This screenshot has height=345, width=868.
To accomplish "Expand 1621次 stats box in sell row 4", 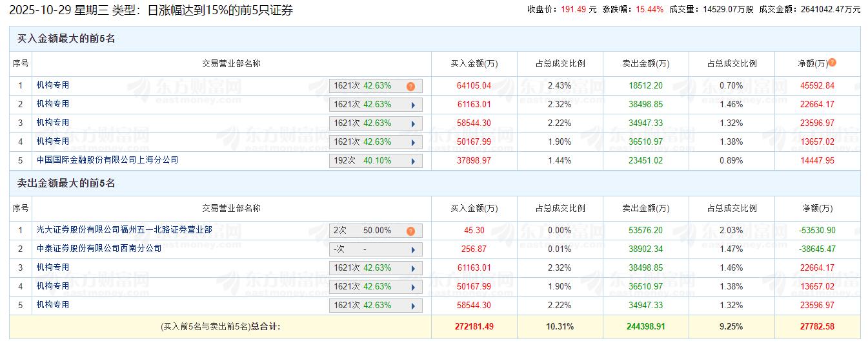I will coord(376,287).
